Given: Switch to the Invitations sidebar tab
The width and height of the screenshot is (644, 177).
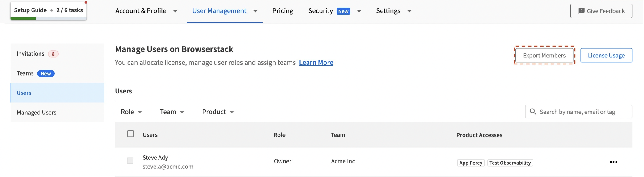Looking at the screenshot, I should click(31, 54).
